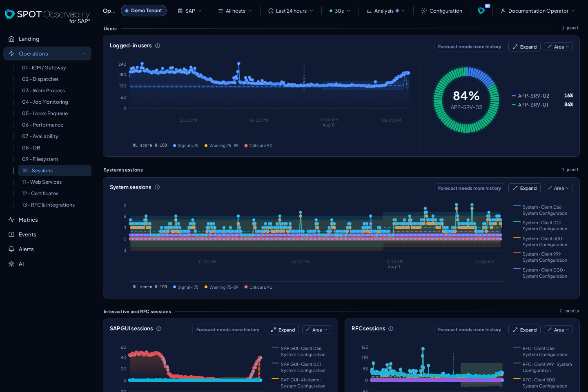Click the user icon beside Documentation Operator
The width and height of the screenshot is (588, 392).
pos(503,11)
